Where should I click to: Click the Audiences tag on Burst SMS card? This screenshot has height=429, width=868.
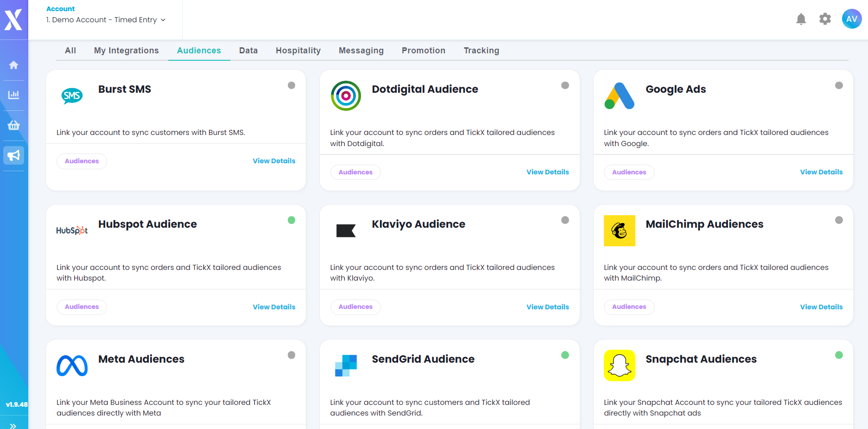click(82, 161)
